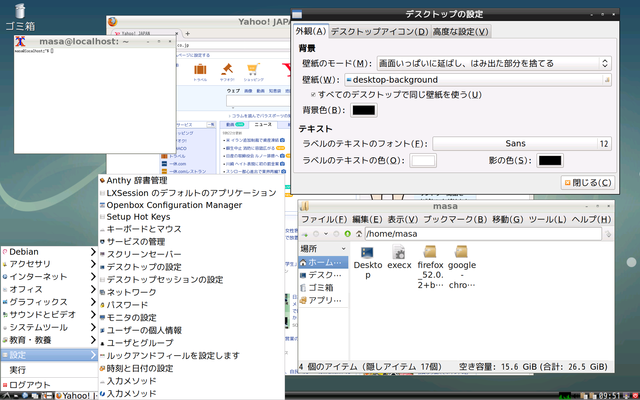
Task: Click the Desktop folder icon in file manager
Action: tap(367, 252)
